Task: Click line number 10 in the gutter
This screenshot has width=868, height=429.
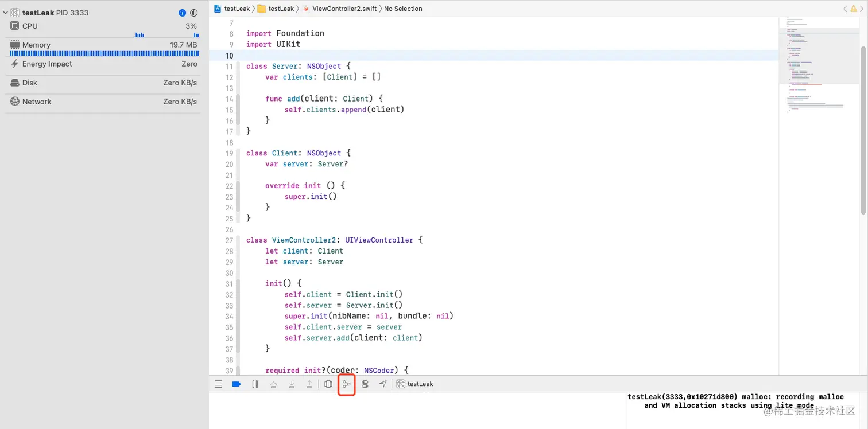Action: pos(229,56)
